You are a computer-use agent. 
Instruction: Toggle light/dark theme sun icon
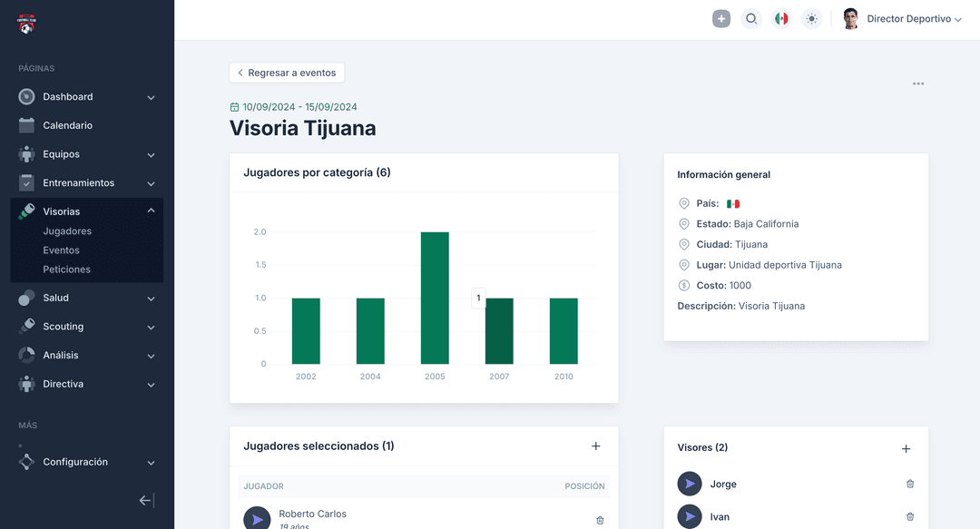pos(811,18)
